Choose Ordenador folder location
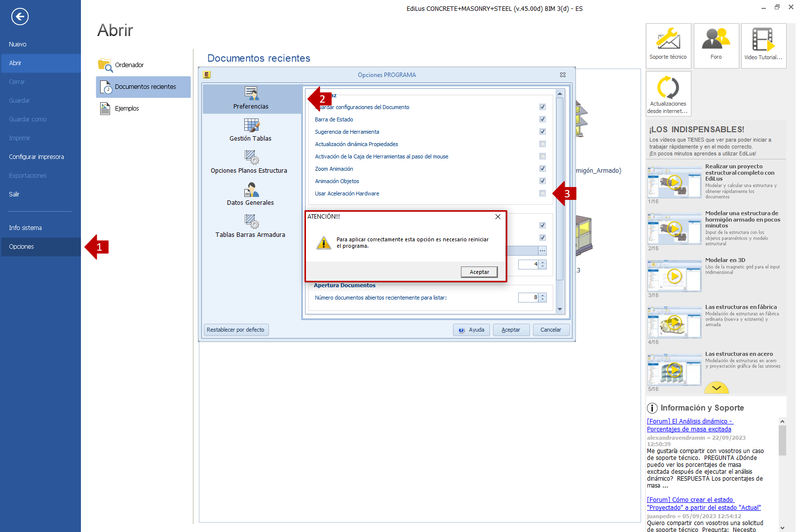The height and width of the screenshot is (532, 796). click(x=143, y=65)
